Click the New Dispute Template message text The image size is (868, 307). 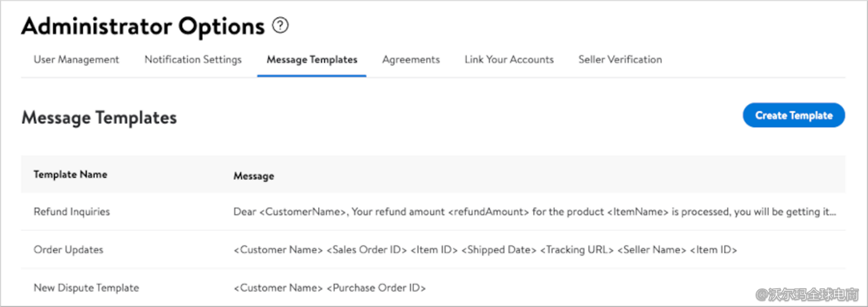pyautogui.click(x=330, y=288)
